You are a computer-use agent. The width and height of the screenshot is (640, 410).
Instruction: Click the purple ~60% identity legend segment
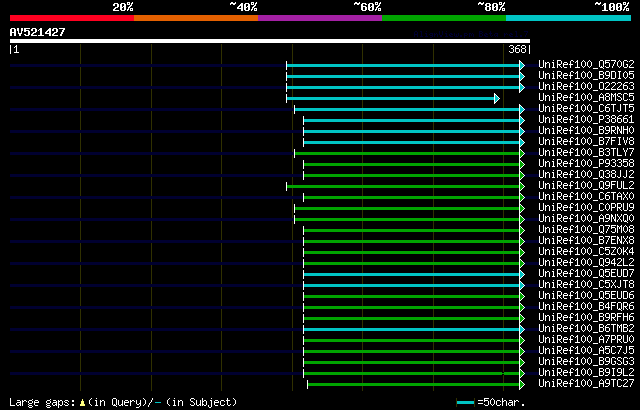pos(320,18)
